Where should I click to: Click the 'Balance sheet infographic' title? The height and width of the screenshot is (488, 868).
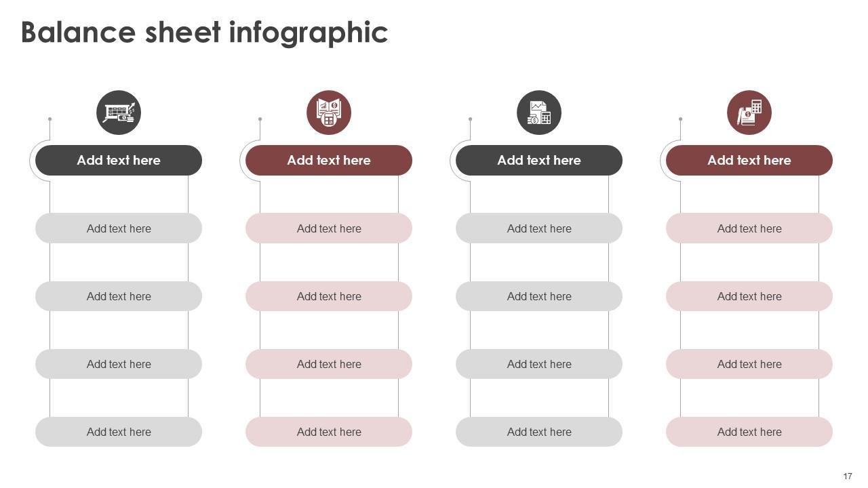[x=204, y=32]
